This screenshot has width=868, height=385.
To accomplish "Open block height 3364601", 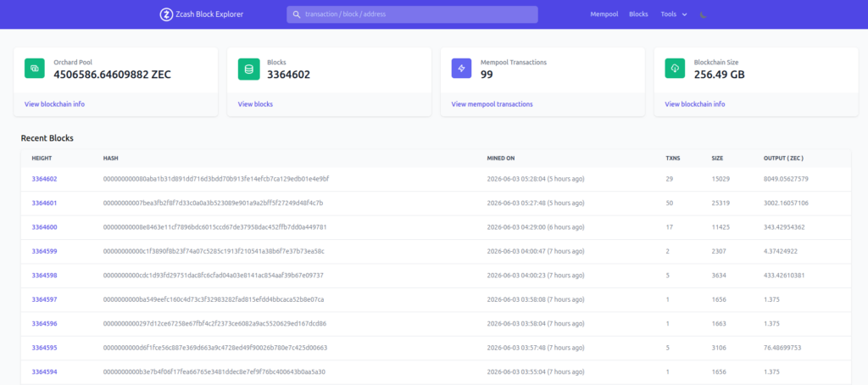I will click(44, 204).
